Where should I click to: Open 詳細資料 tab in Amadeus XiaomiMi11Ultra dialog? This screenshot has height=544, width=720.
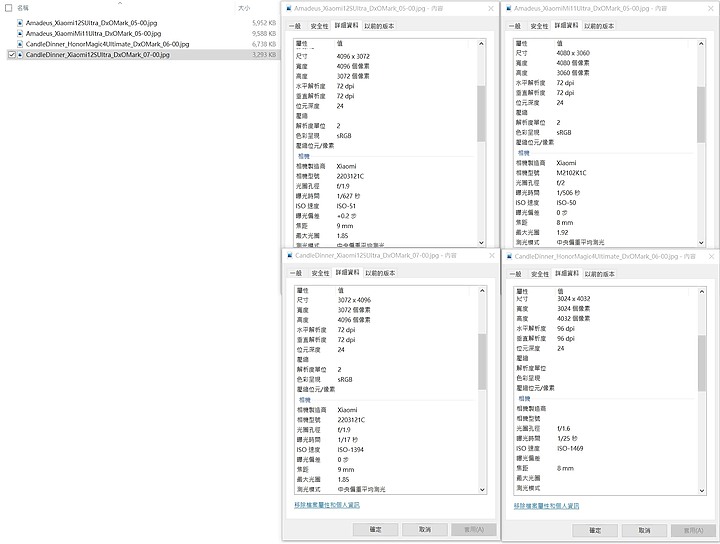[x=566, y=25]
